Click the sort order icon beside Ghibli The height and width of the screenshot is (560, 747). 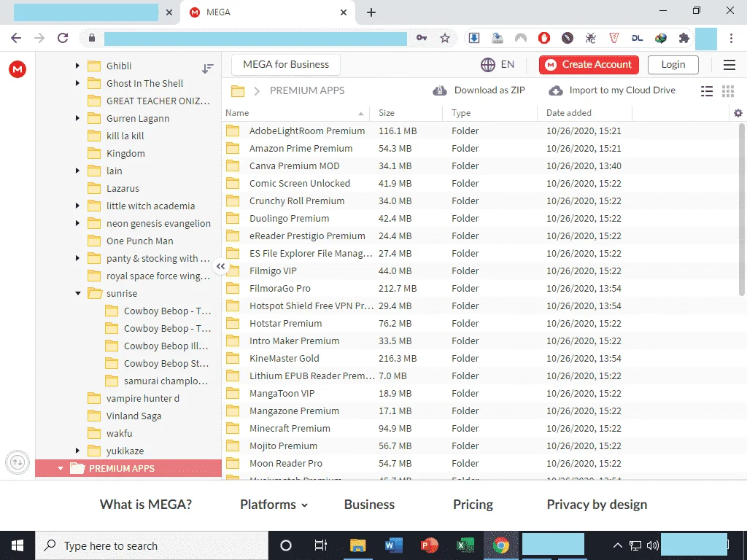(x=208, y=69)
